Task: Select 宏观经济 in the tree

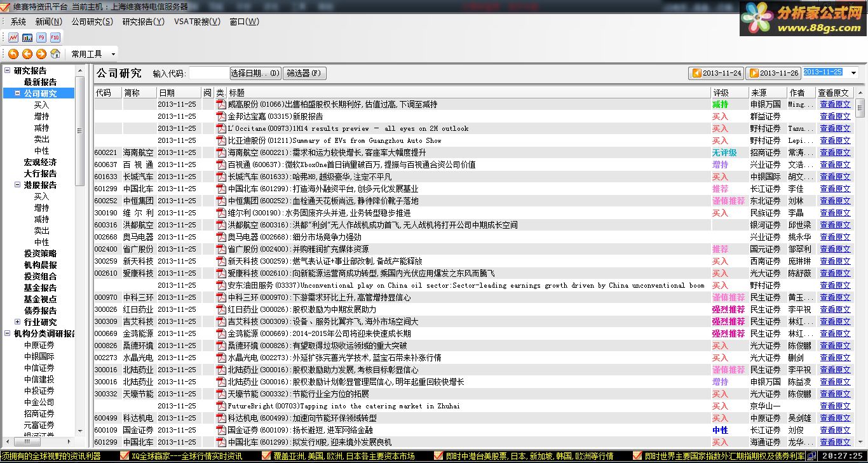Action: click(x=40, y=162)
